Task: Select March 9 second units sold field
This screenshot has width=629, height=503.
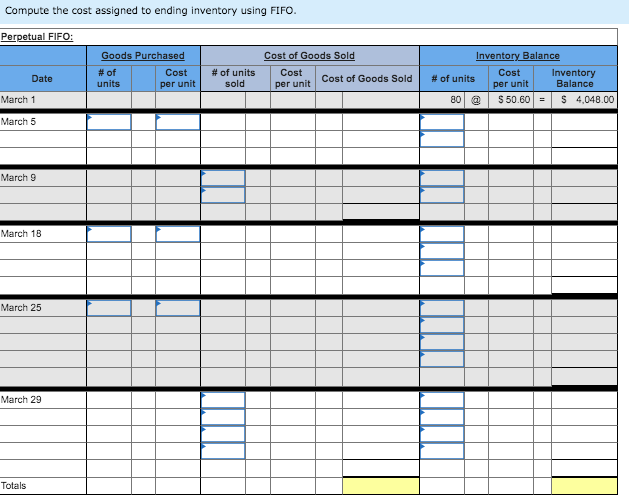Action: pos(223,195)
